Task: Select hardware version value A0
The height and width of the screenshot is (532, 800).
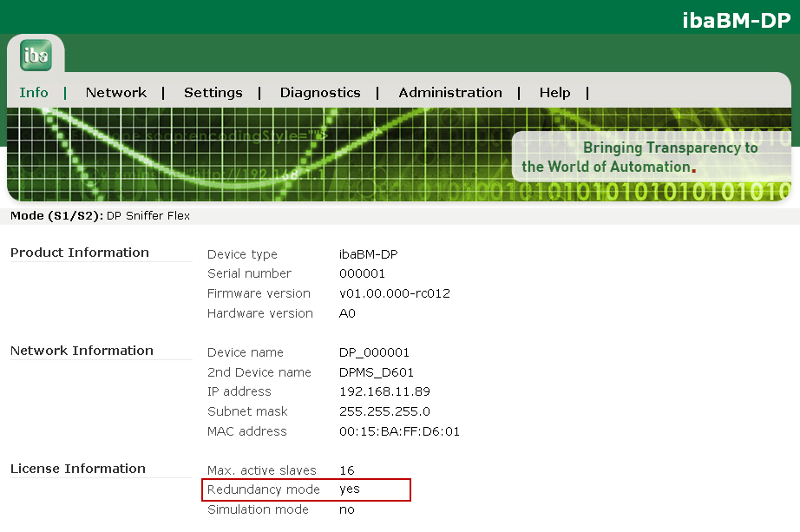Action: pos(347,313)
